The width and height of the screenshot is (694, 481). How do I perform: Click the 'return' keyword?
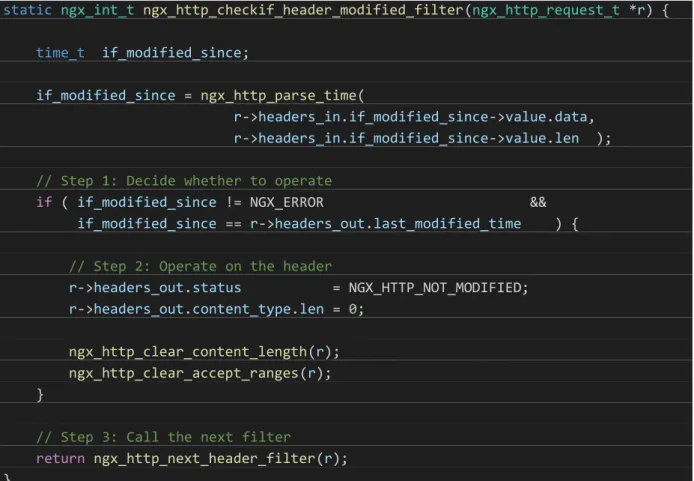60,459
